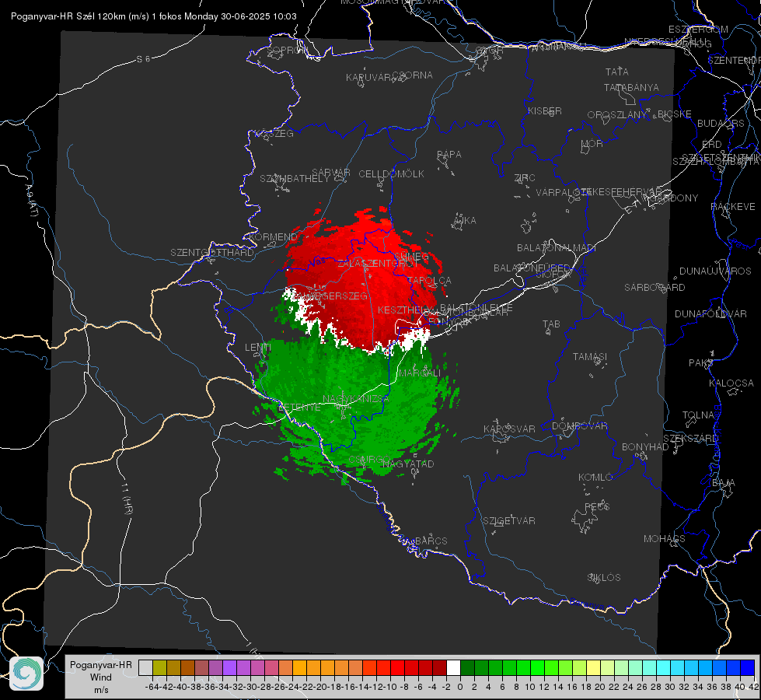Click the SZEKSZÁRD town label

tap(690, 439)
